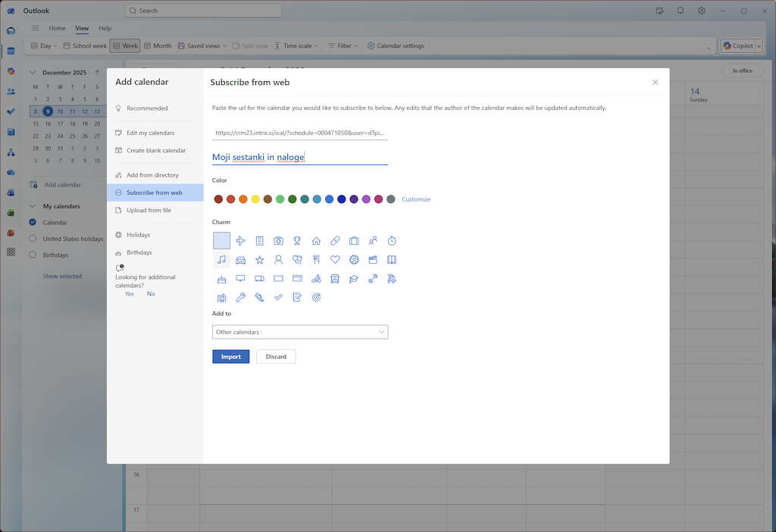Enable the Birthdays calendar in the sidebar

(x=33, y=255)
